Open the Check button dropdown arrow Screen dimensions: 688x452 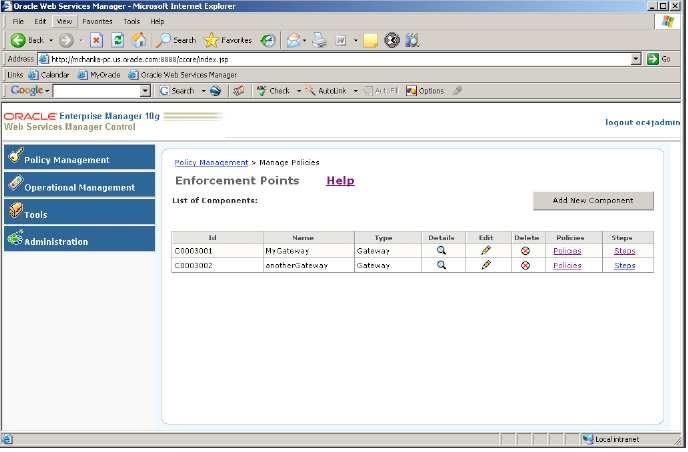click(x=299, y=91)
